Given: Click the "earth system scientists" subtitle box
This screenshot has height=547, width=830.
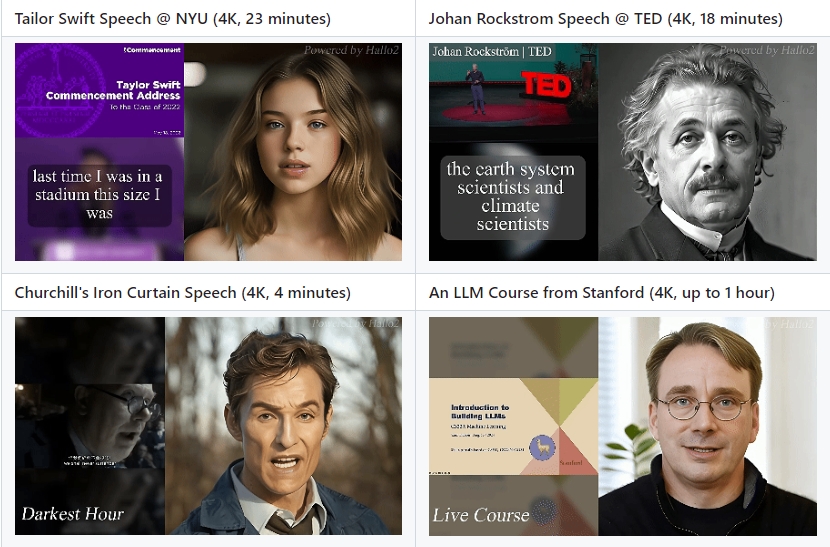Looking at the screenshot, I should click(x=513, y=197).
